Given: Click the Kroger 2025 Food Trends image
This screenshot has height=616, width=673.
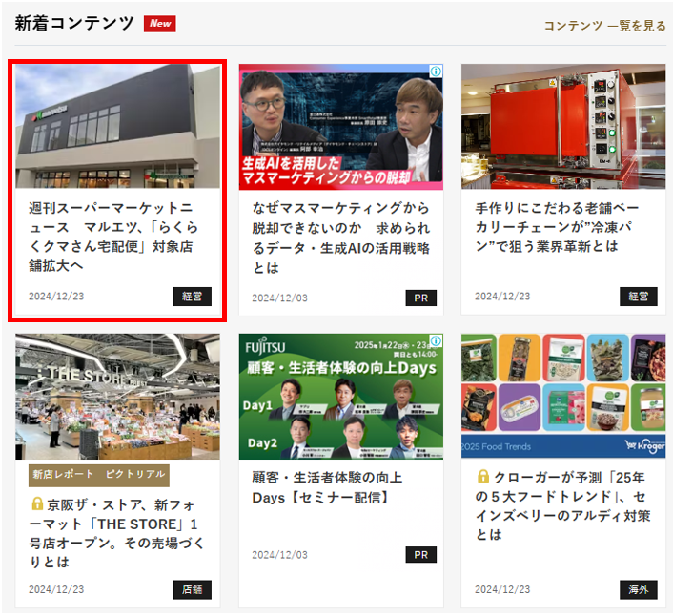Looking at the screenshot, I should pyautogui.click(x=562, y=396).
